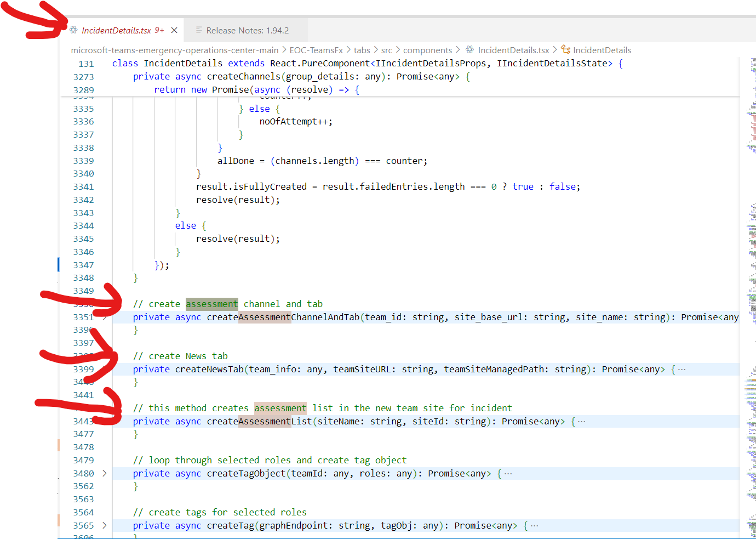Open the IncidentDetails.tsx file breadcrumb
Screen dimensions: 756x539
click(513, 50)
